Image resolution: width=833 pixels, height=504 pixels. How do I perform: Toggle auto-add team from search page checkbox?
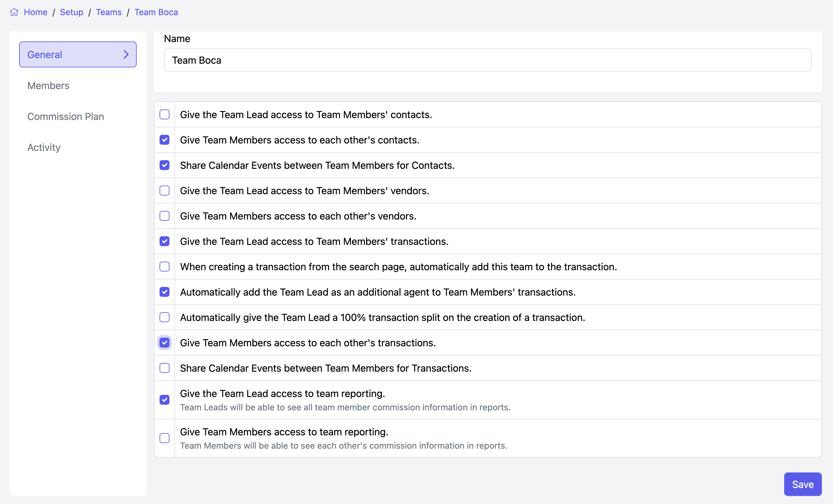[164, 267]
